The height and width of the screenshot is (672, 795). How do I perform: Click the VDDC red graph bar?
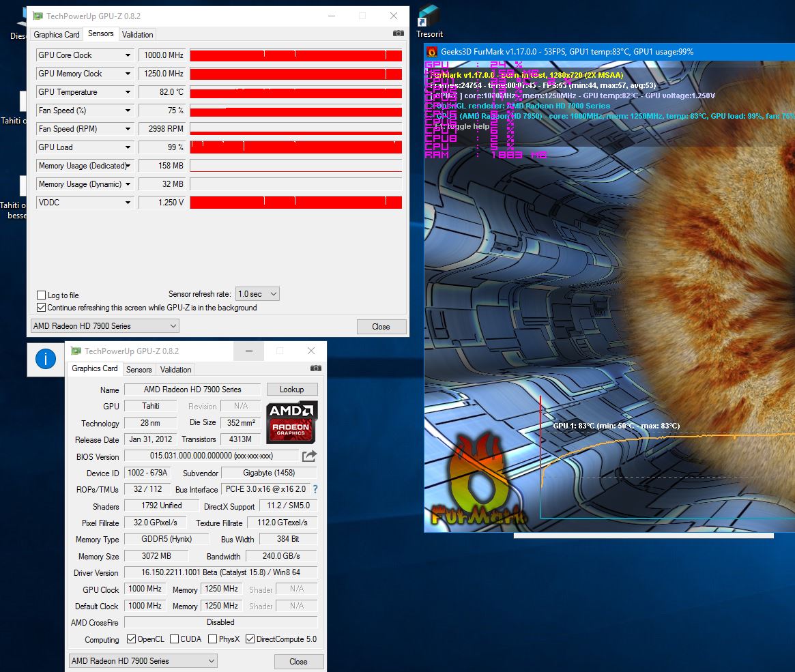(x=296, y=203)
